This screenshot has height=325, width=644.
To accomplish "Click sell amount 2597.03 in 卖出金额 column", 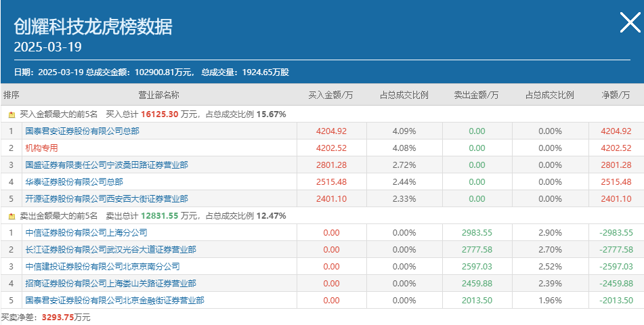I will [x=477, y=266].
